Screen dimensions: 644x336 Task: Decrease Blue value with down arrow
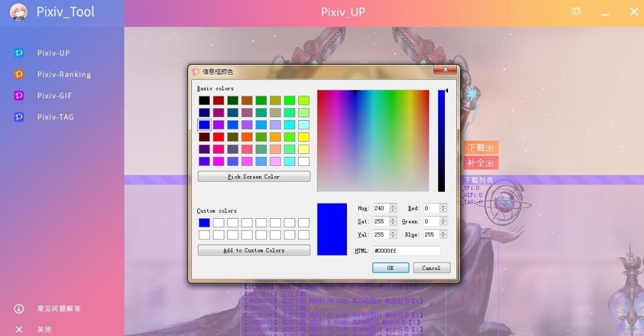443,237
